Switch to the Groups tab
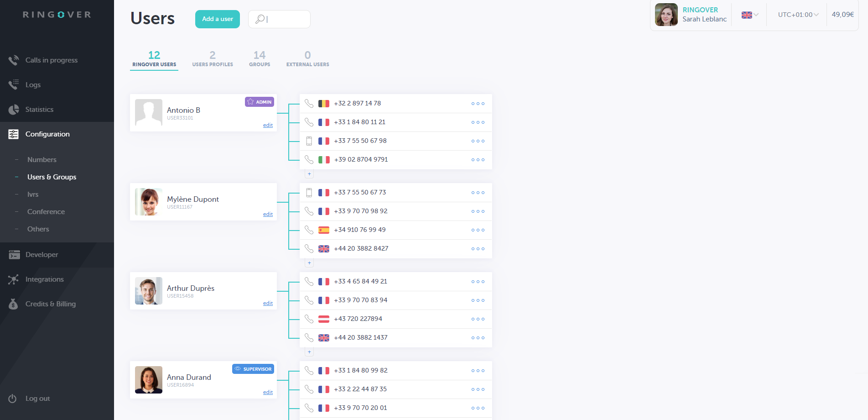Viewport: 868px width, 420px height. pos(259,58)
